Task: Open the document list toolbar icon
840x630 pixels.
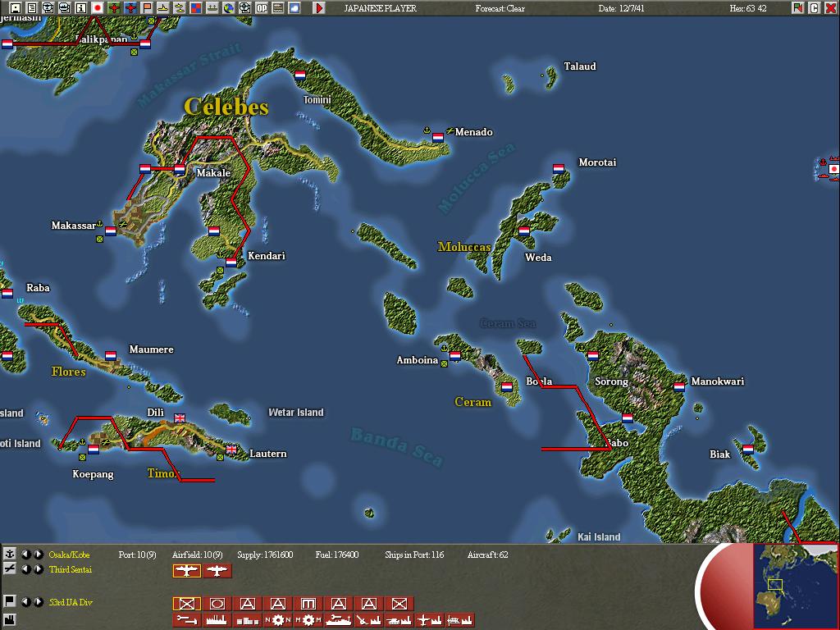Action: pyautogui.click(x=32, y=8)
